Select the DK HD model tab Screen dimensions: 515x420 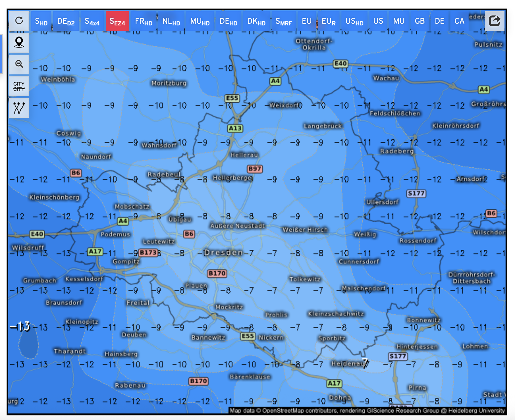pos(256,21)
